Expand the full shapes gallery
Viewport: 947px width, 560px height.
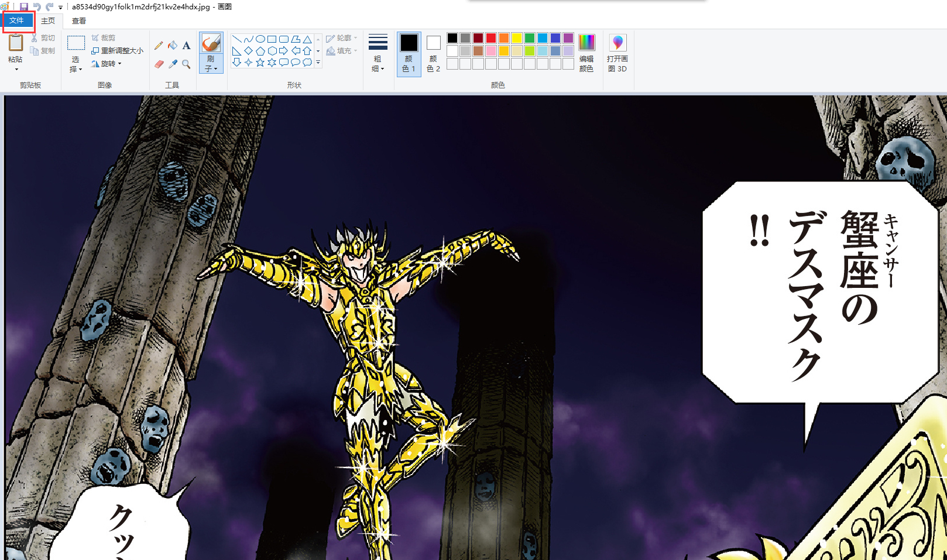coord(318,63)
